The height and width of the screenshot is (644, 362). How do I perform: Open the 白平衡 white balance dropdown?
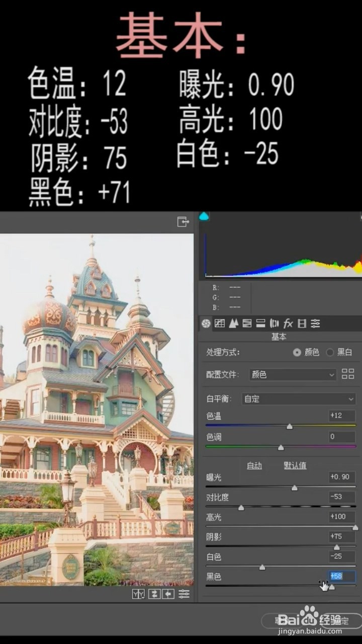point(299,399)
